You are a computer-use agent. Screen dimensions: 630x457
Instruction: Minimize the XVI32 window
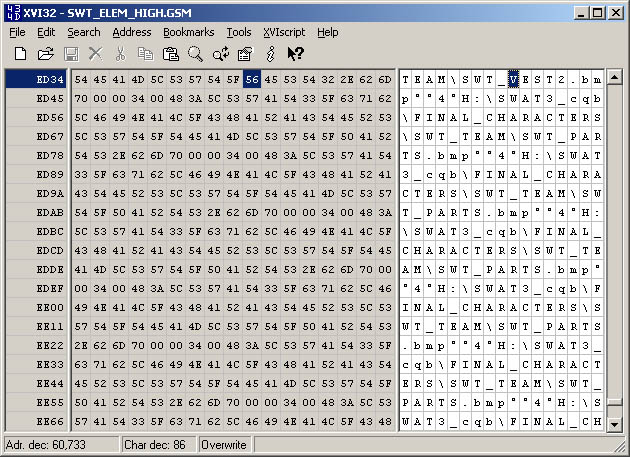[x=581, y=13]
